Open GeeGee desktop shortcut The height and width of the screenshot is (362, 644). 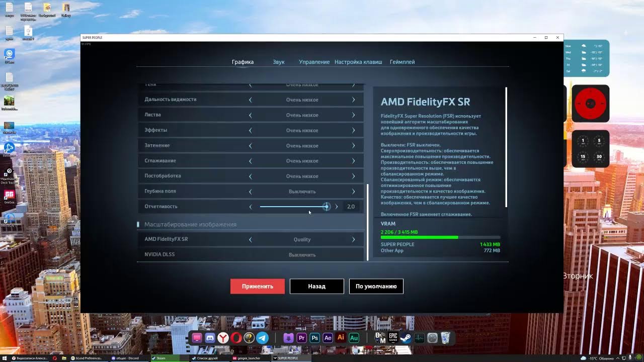click(9, 196)
